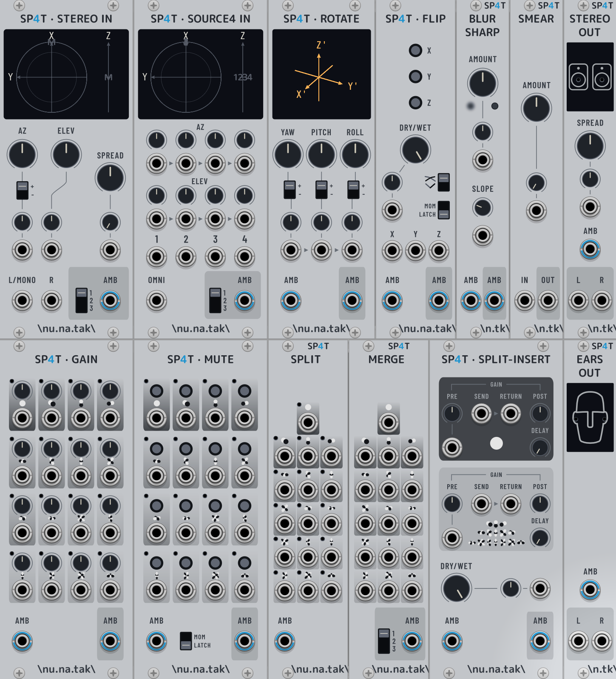Screen dimensions: 616x679
Task: Click the AMB input jack on SP4T Split
Action: click(285, 641)
